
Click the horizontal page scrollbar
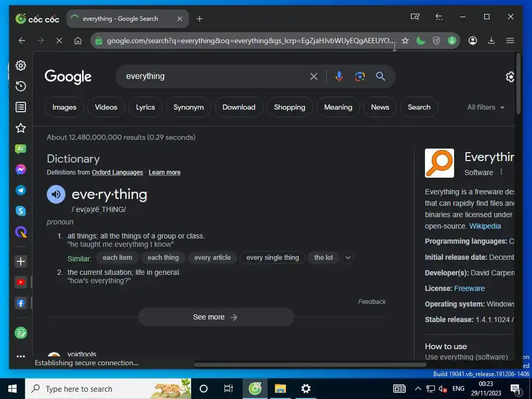310,365
